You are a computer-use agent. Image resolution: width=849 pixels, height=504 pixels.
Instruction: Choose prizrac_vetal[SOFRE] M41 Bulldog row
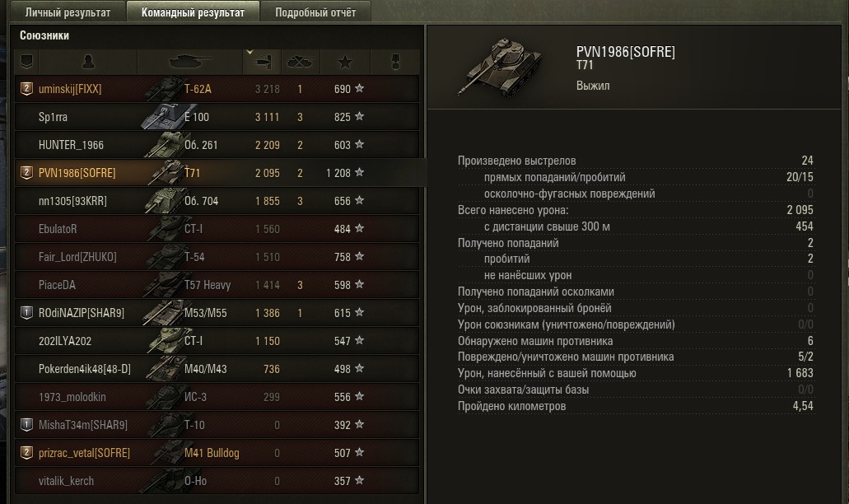click(217, 453)
